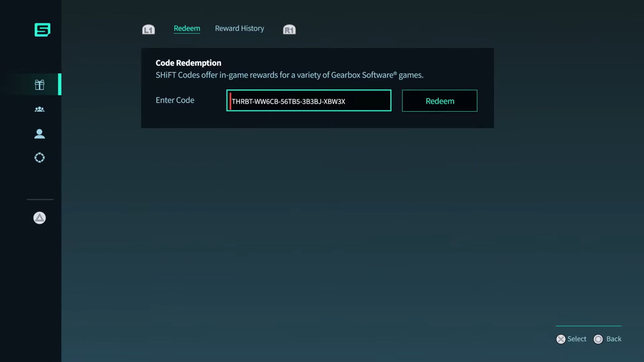Click the Redeem button
Viewport: 644px width, 362px height.
point(439,101)
